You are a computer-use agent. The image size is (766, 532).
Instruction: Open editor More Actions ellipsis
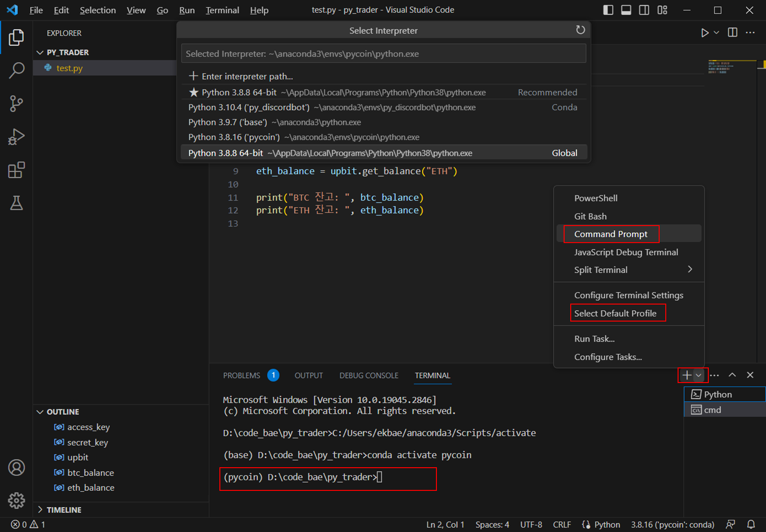click(x=750, y=32)
